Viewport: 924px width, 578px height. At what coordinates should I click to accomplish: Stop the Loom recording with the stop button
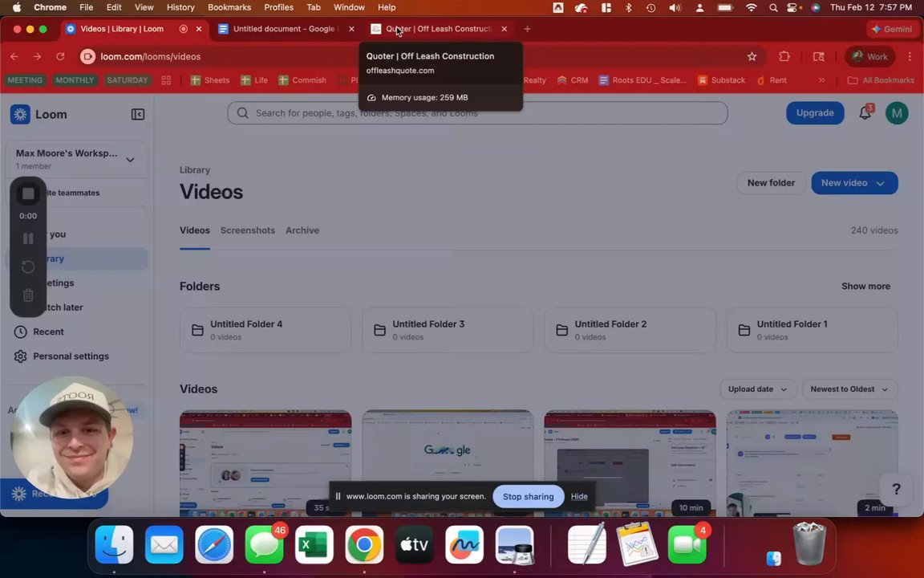click(28, 193)
